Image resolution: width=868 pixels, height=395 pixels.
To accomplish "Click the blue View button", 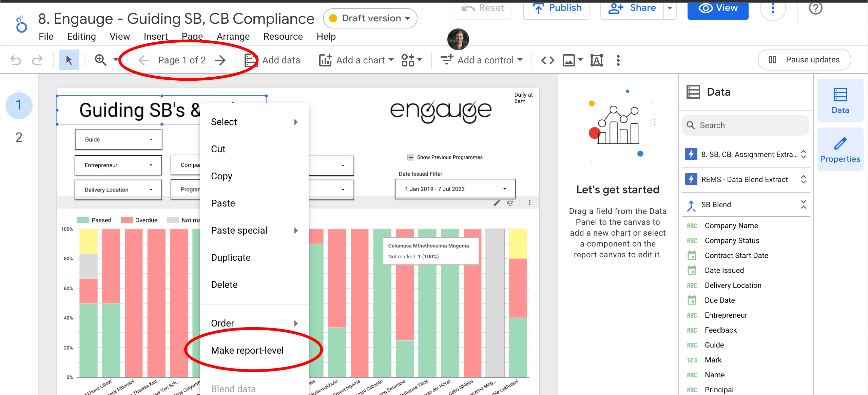I will (718, 8).
